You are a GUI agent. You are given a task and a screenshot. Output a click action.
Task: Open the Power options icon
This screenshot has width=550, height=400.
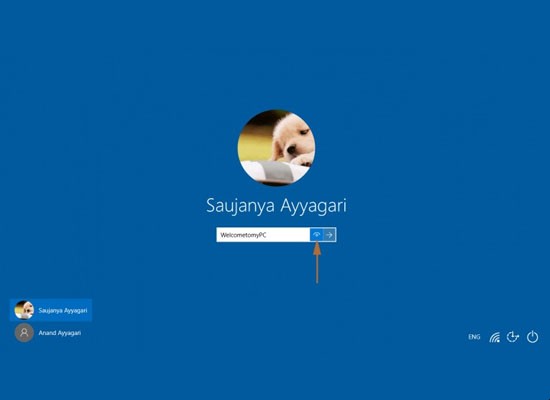[x=532, y=337]
